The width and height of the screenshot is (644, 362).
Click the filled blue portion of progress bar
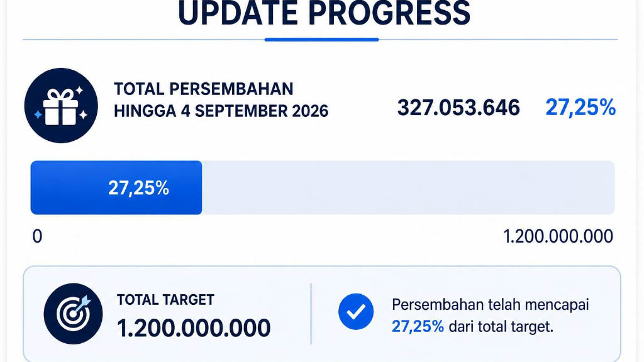pyautogui.click(x=116, y=187)
